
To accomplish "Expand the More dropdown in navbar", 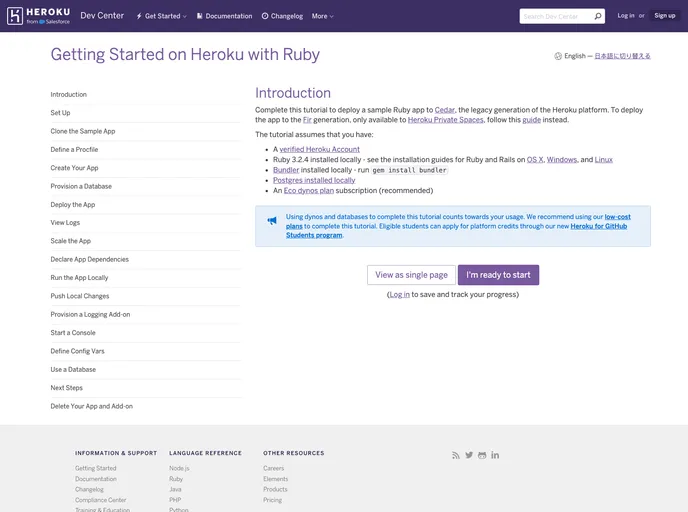I will tap(322, 16).
